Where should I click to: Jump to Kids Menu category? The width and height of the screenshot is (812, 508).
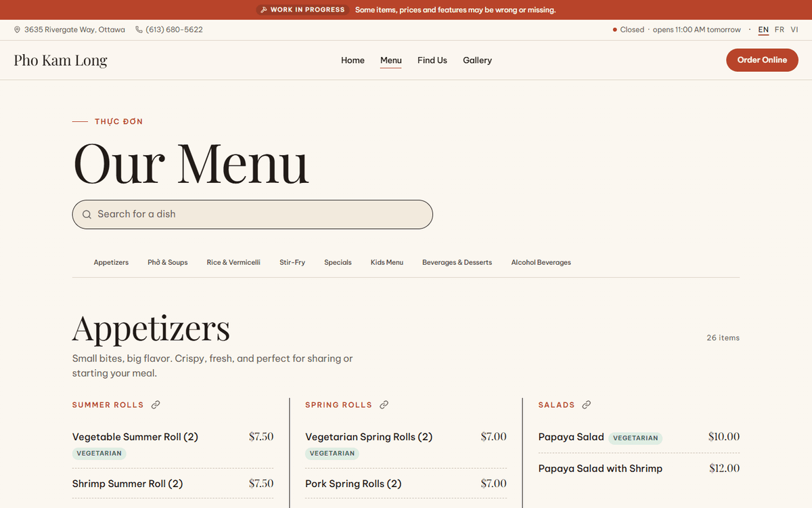point(387,262)
